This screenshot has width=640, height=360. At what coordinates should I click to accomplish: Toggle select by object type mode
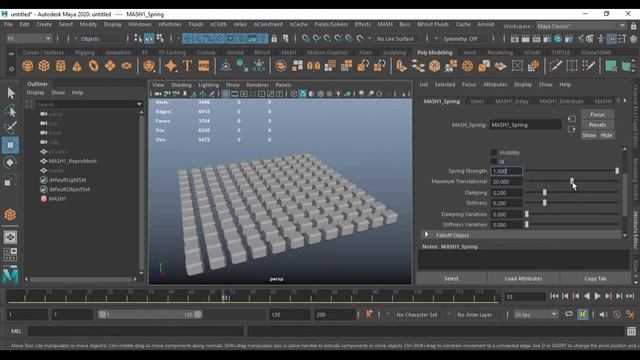click(x=149, y=39)
